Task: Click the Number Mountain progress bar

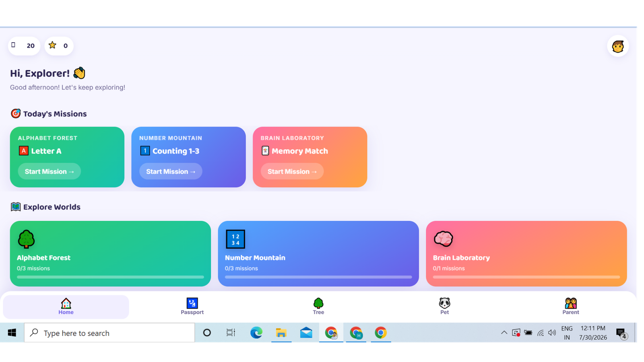Action: pos(318,277)
